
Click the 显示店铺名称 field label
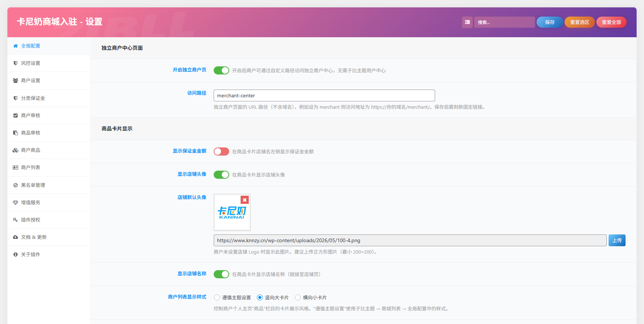(192, 274)
